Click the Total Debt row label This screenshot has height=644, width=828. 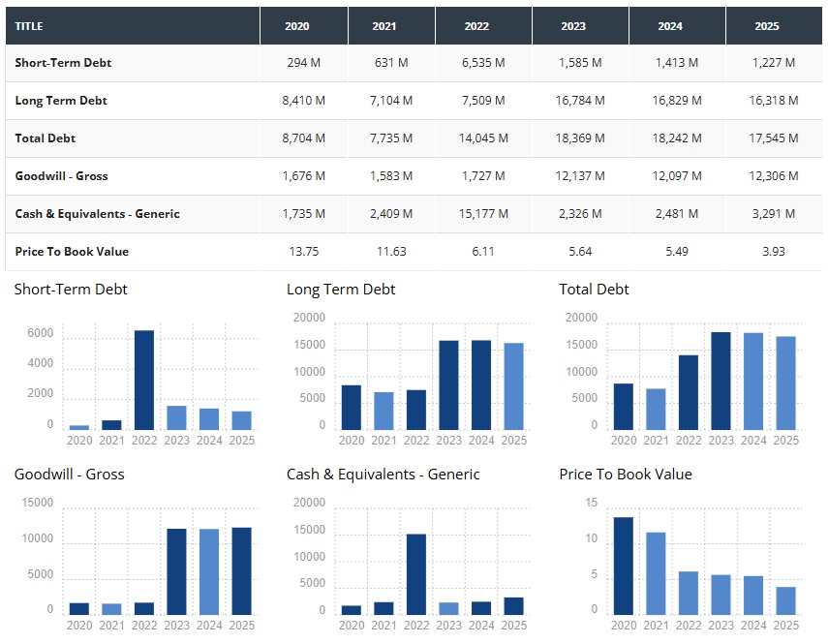pos(46,138)
